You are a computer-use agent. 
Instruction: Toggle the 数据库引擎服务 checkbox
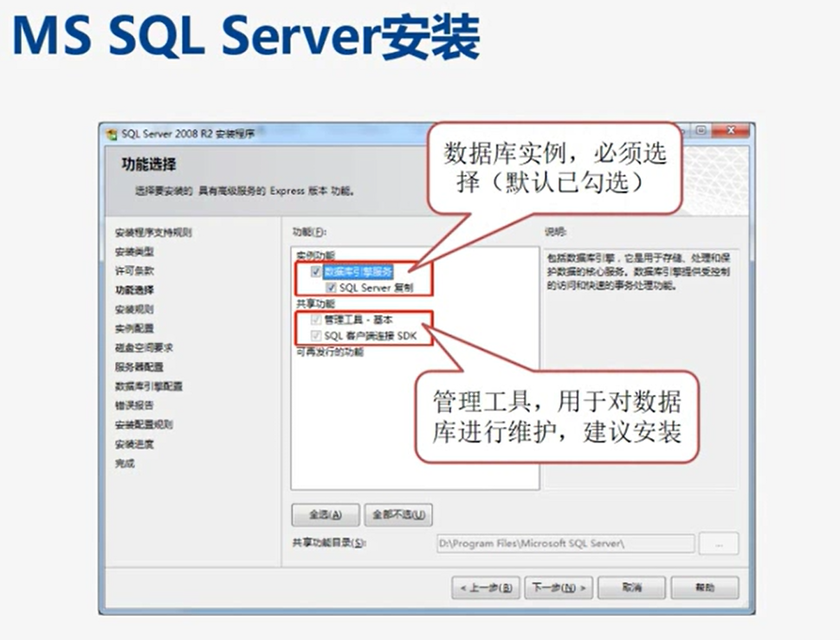click(x=316, y=271)
